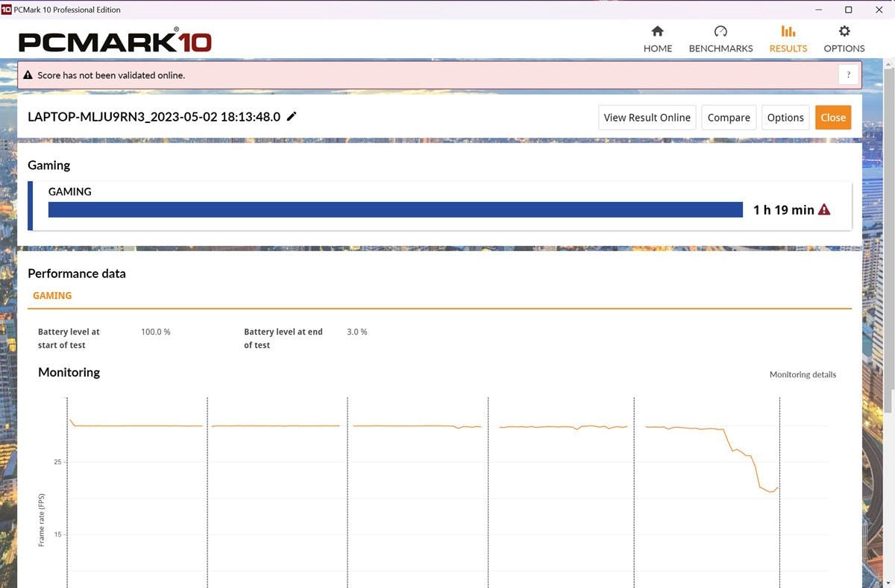Click warning icon in validation banner
Screen dimensions: 895x588
pyautogui.click(x=28, y=75)
